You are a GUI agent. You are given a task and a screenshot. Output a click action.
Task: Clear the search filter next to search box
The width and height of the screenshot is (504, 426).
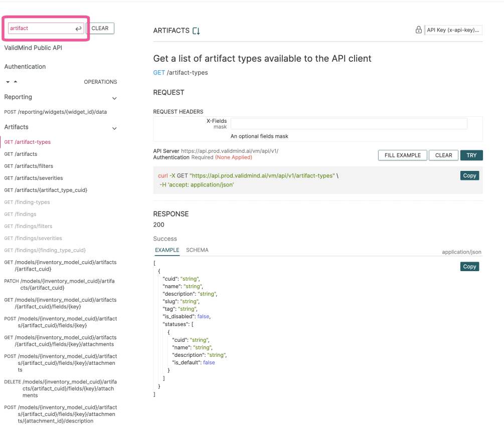(x=100, y=29)
